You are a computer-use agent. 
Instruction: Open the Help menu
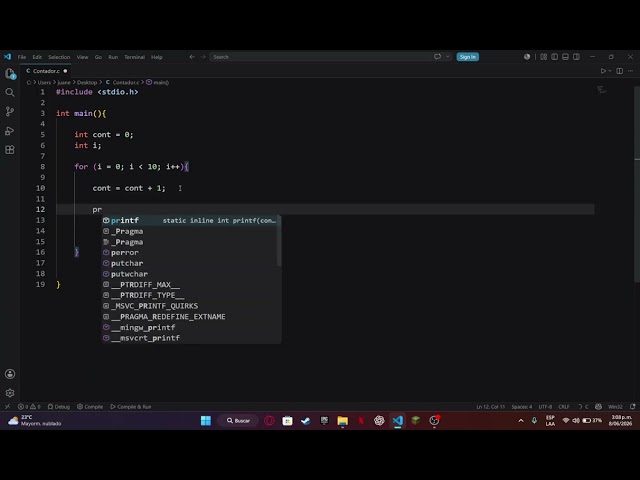point(157,57)
